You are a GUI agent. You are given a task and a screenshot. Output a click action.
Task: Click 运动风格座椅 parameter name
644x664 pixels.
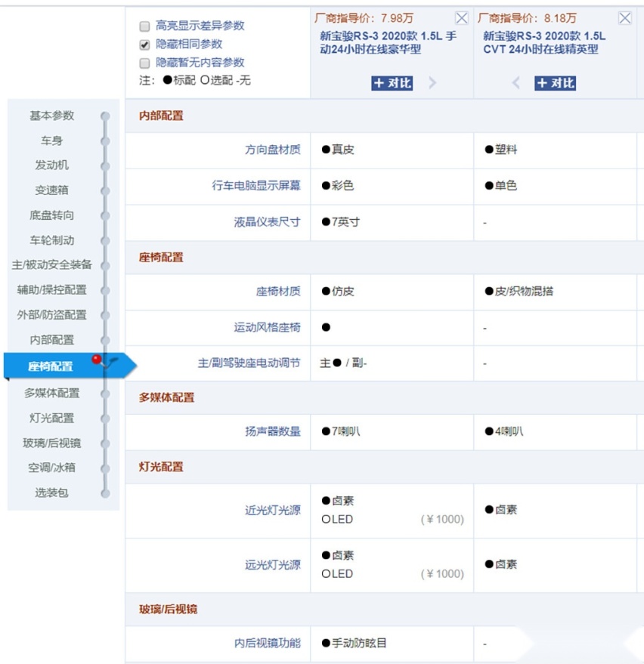[x=268, y=327]
